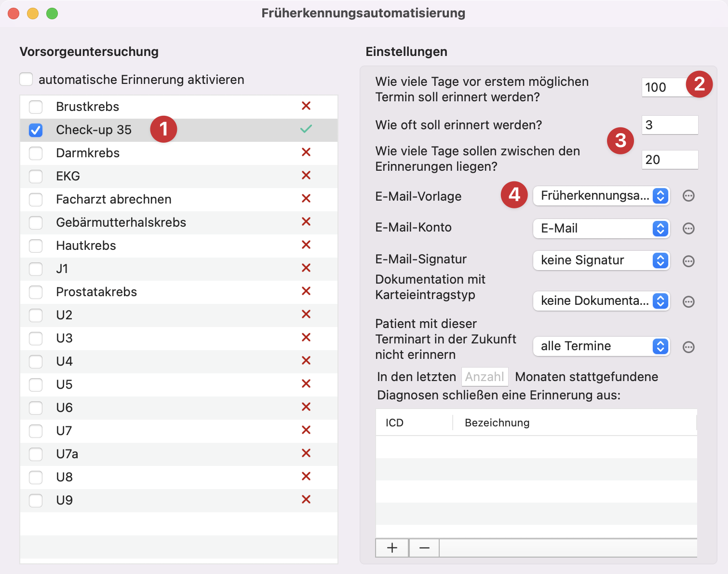Open the more options icon beside alle Termine
The width and height of the screenshot is (728, 574).
(688, 347)
